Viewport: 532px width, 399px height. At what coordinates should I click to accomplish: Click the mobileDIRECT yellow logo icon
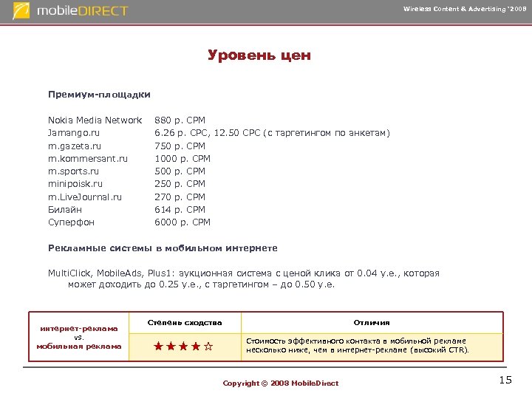(21, 11)
